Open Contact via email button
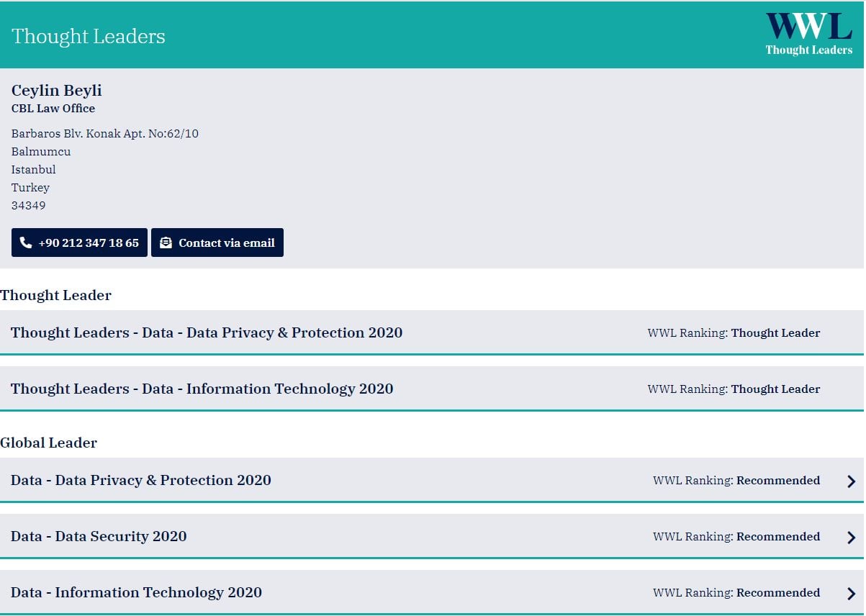 [217, 243]
